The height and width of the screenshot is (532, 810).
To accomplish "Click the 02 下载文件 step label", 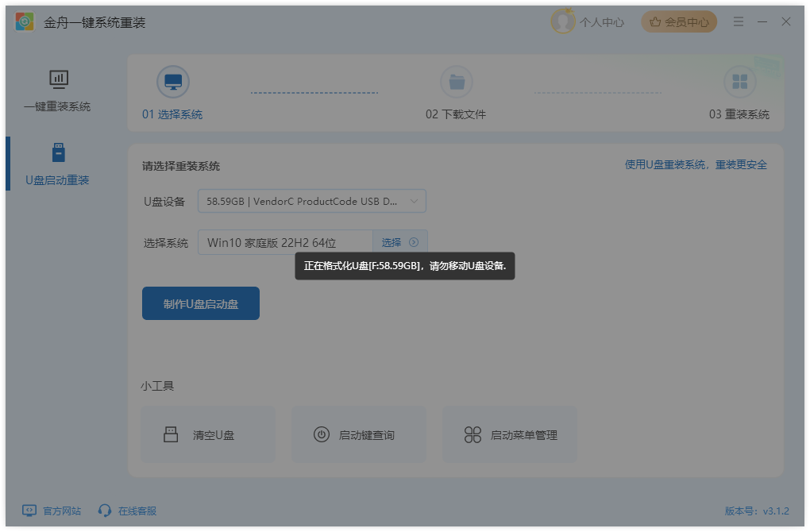I will click(456, 114).
